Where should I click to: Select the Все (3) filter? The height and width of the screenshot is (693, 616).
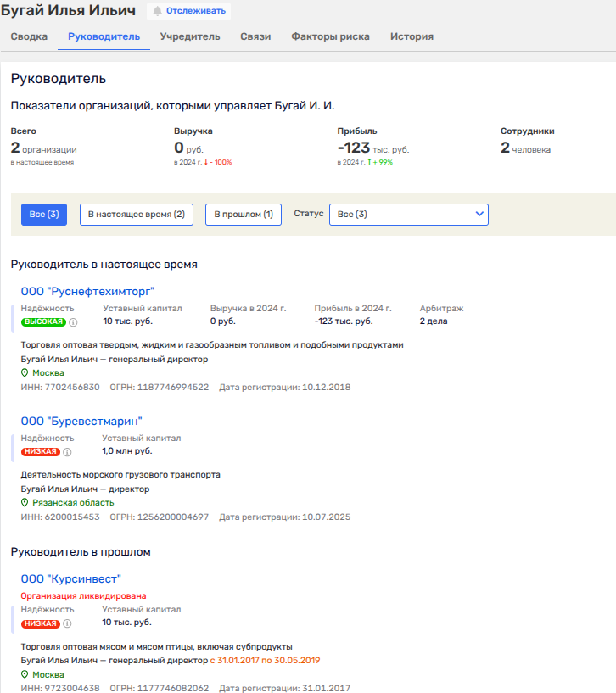click(44, 215)
